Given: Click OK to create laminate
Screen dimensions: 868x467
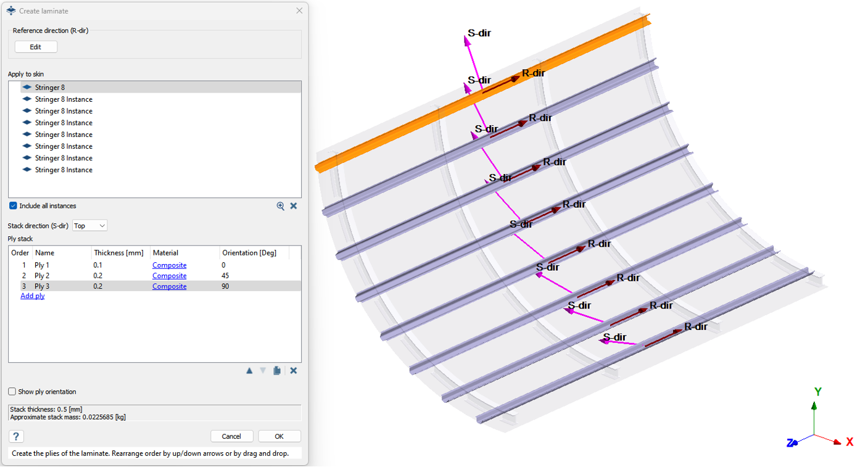Looking at the screenshot, I should [279, 436].
